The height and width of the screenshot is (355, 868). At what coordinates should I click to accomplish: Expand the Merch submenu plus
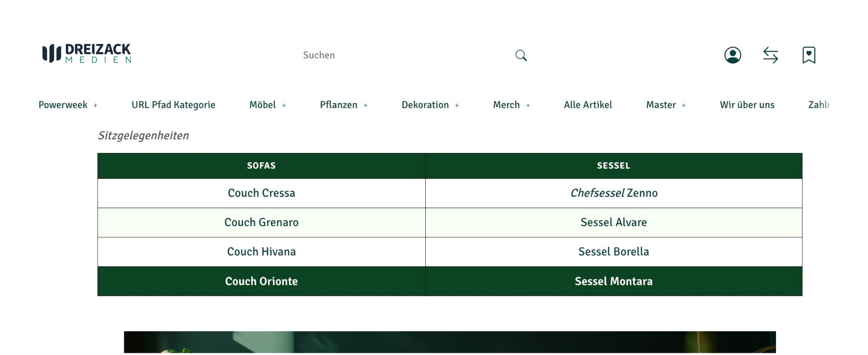coord(528,105)
